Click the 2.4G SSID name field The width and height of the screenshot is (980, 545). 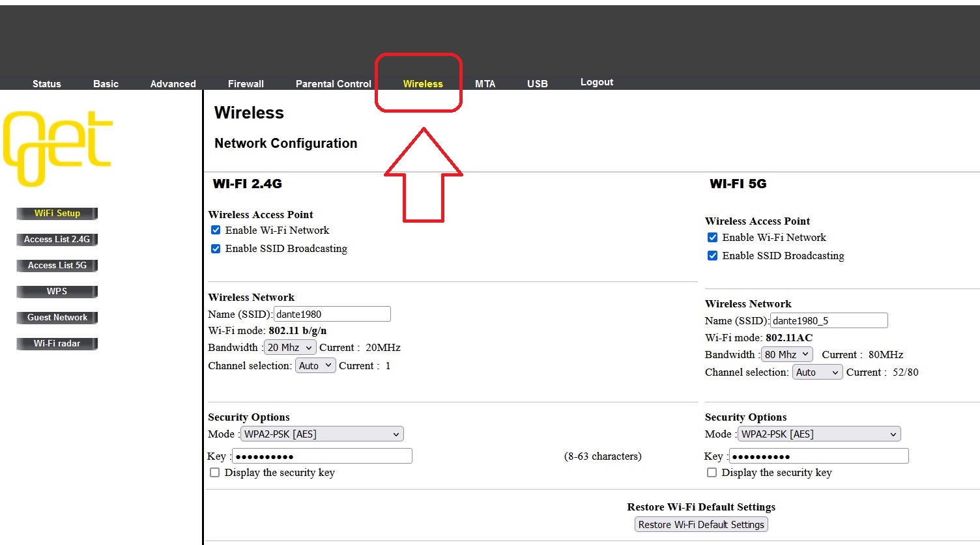(x=332, y=314)
